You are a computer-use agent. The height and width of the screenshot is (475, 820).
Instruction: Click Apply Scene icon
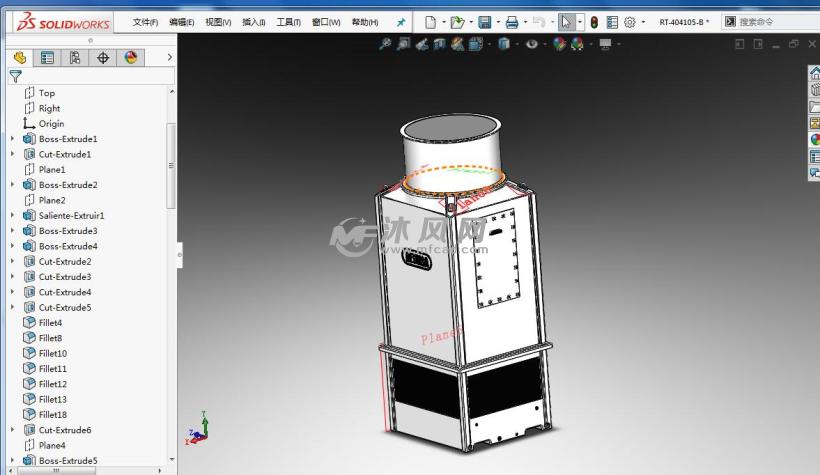click(x=577, y=44)
